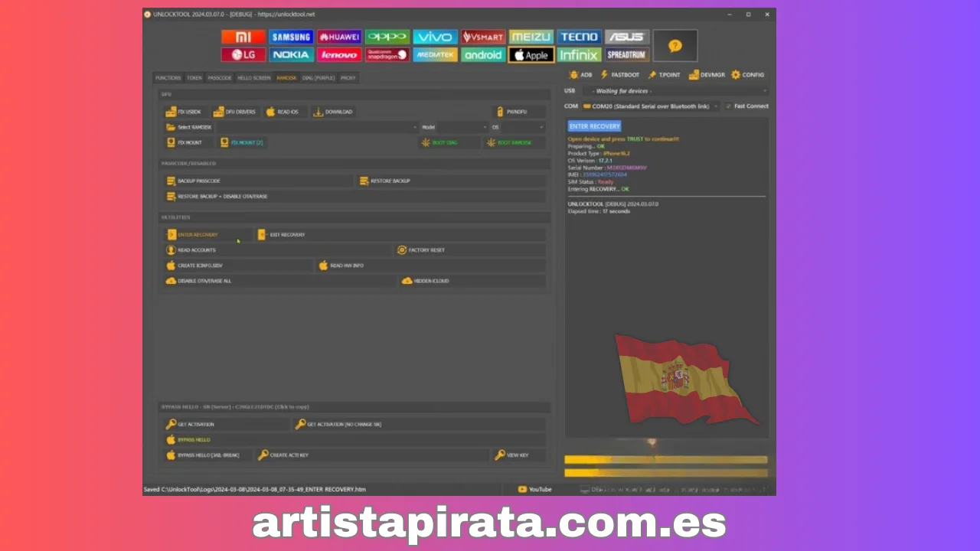Select the Xiaomi MI brand logo
Viewport: 980px width, 551px height.
(243, 37)
